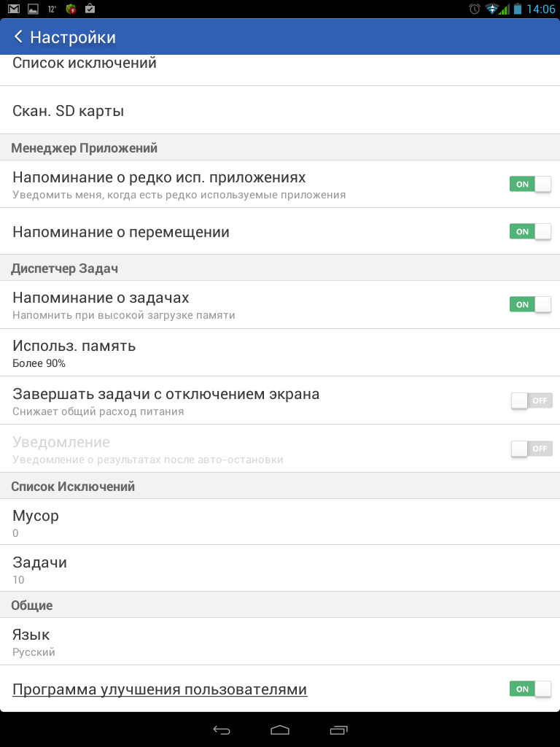Image resolution: width=560 pixels, height=747 pixels.
Task: Open Скан. SD карты setting
Action: point(280,110)
